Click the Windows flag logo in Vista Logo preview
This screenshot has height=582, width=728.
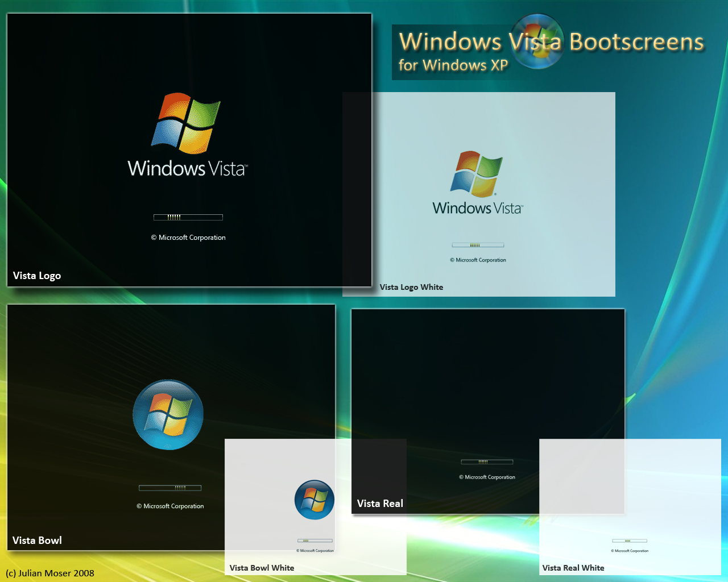tap(185, 123)
